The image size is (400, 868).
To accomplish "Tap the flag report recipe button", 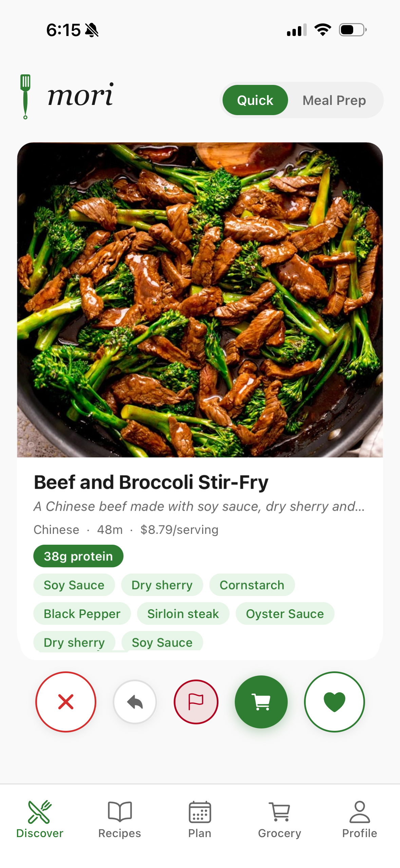I will [196, 702].
